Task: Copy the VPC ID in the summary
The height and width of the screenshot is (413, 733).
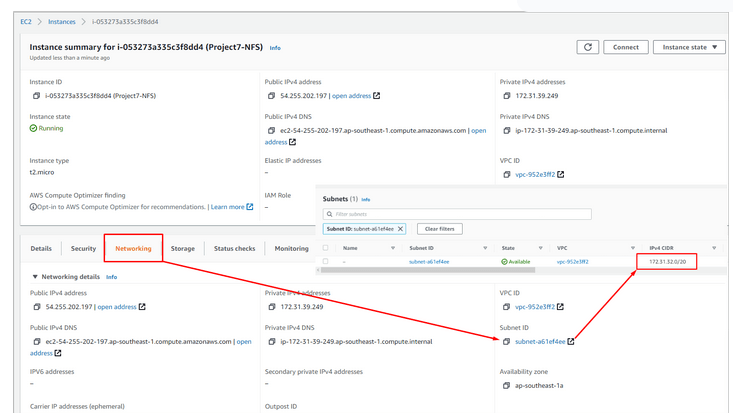Action: pyautogui.click(x=507, y=174)
